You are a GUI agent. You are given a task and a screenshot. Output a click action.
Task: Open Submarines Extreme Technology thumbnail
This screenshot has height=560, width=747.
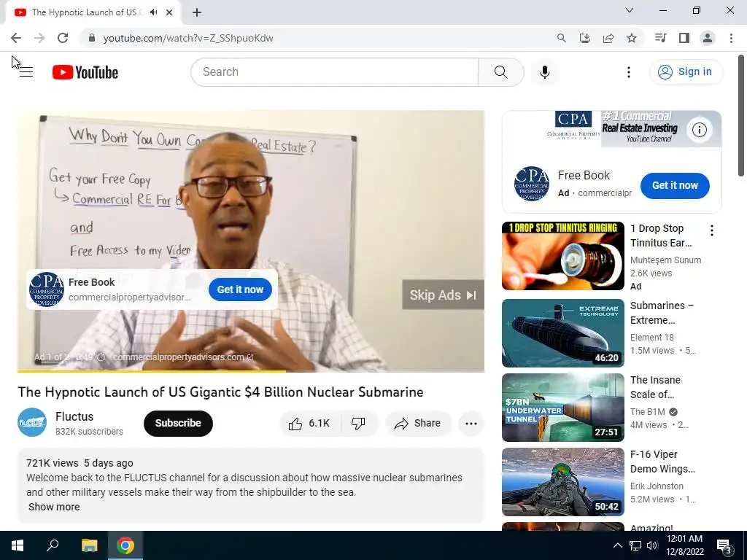(x=562, y=333)
